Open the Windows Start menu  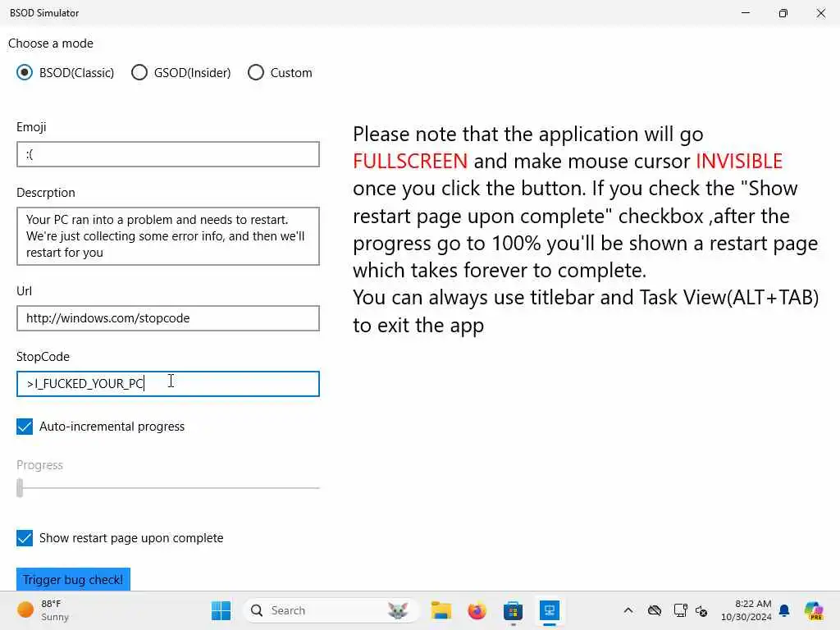tap(221, 610)
